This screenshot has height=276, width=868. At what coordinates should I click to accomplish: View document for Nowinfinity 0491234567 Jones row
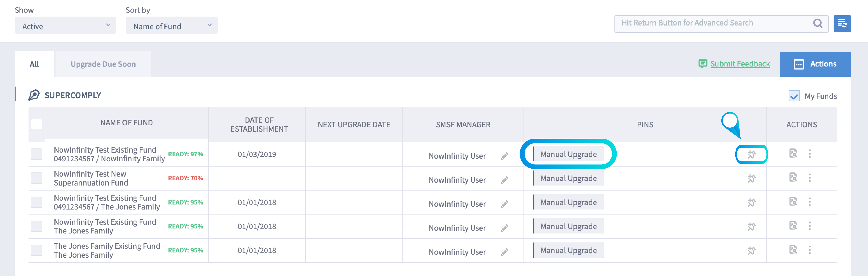[793, 201]
